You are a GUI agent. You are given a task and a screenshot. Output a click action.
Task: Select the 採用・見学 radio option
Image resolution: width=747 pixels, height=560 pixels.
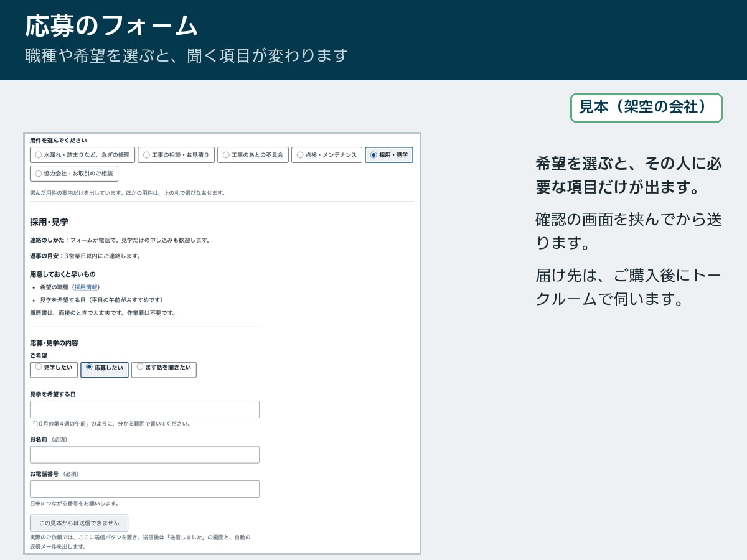(x=389, y=155)
